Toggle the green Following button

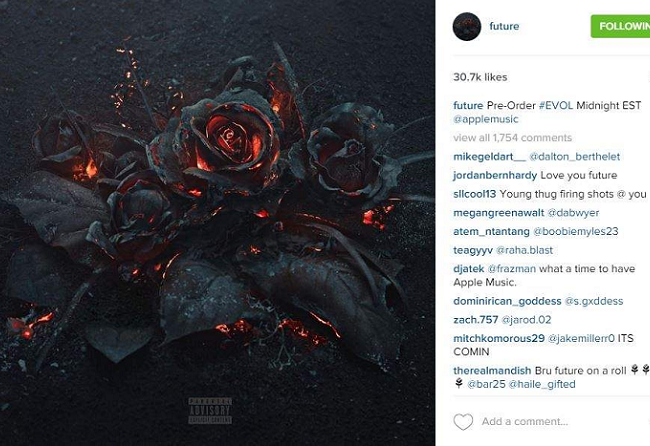tap(620, 26)
